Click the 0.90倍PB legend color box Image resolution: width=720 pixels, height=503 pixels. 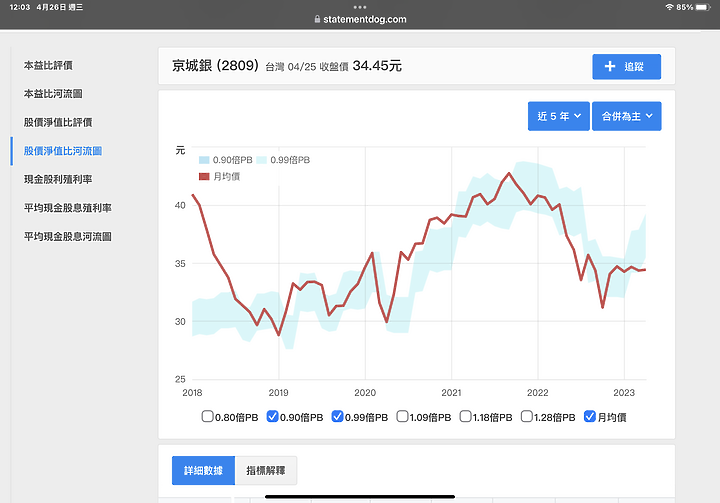[204, 160]
